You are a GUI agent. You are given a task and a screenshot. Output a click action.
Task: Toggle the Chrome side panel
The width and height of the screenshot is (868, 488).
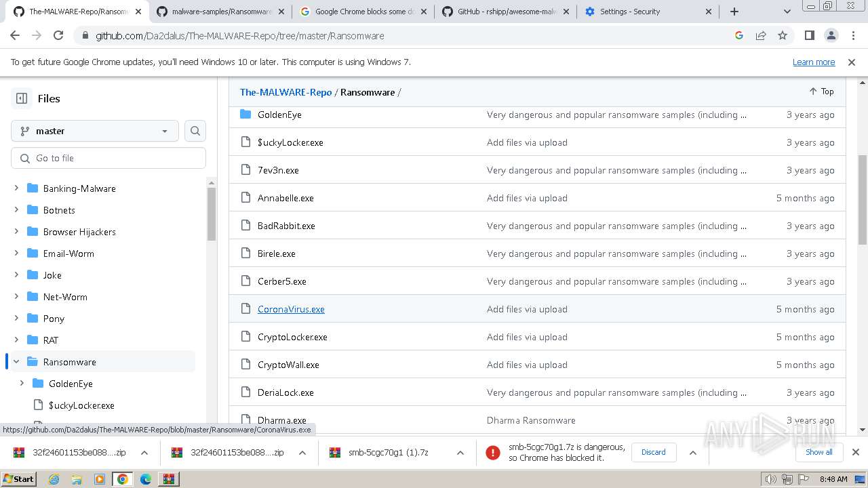click(810, 36)
